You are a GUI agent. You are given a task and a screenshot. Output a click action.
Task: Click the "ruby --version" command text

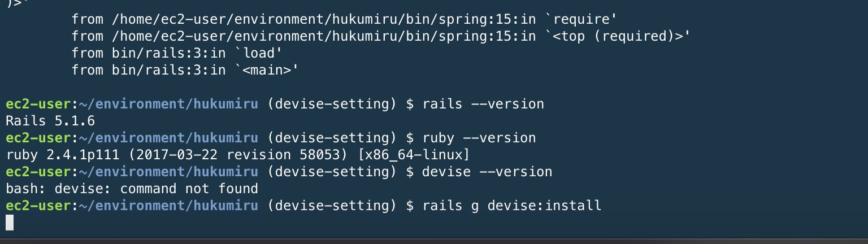479,138
